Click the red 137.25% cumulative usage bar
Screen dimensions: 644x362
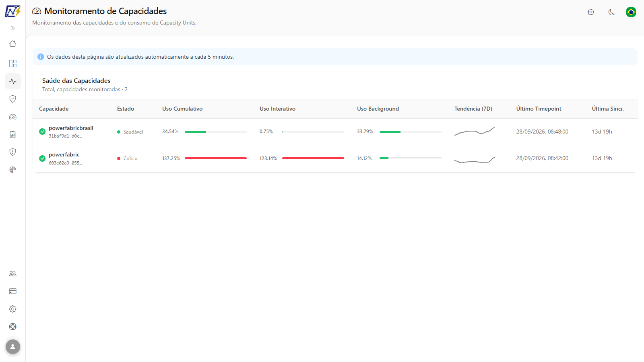pos(216,158)
